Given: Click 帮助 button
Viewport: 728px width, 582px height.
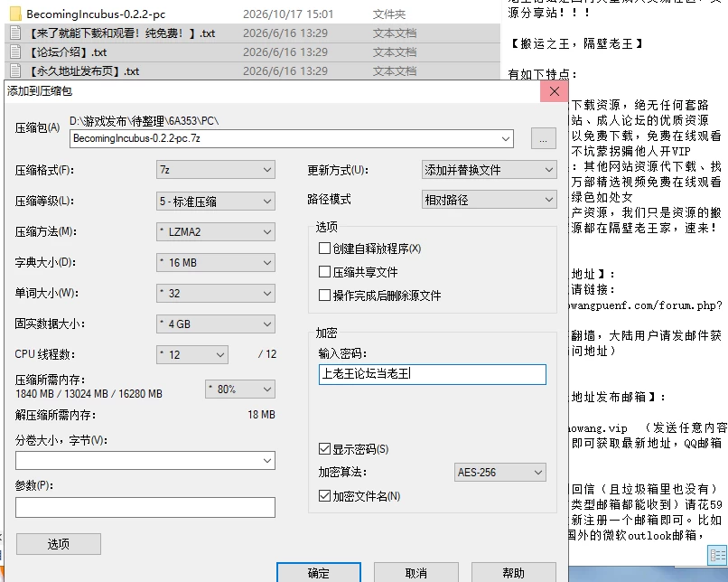Looking at the screenshot, I should [x=514, y=573].
